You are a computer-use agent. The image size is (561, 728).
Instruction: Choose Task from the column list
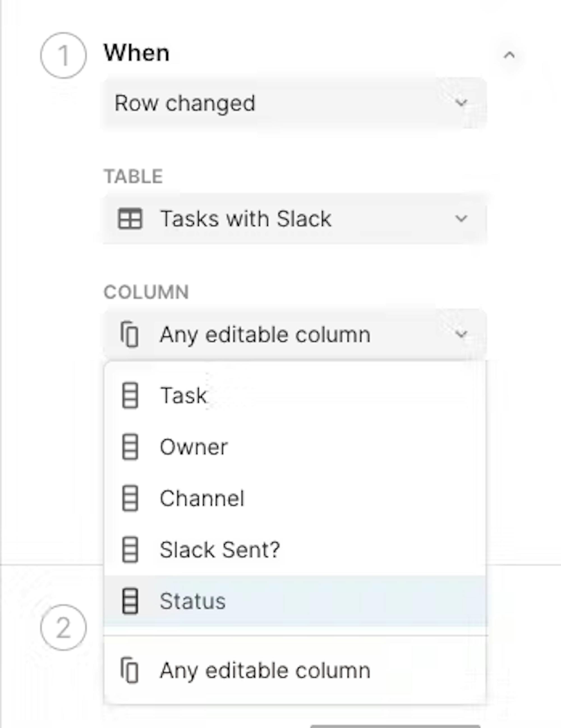pyautogui.click(x=295, y=396)
